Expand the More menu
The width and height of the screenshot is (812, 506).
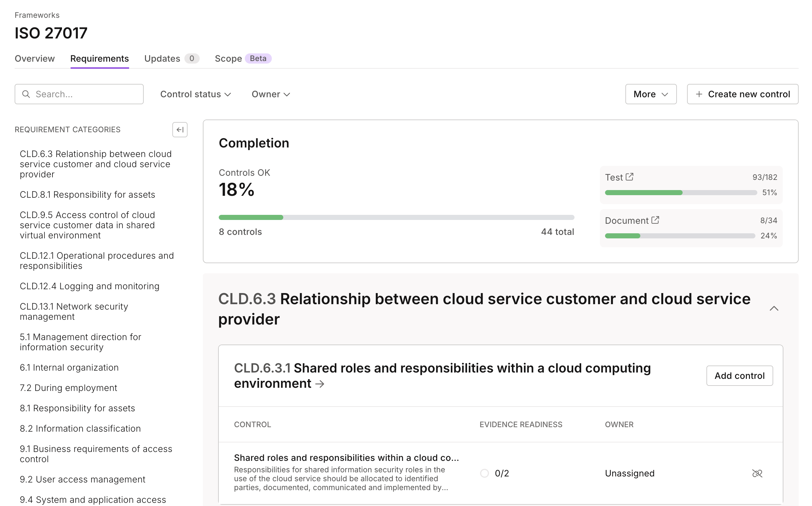tap(651, 94)
